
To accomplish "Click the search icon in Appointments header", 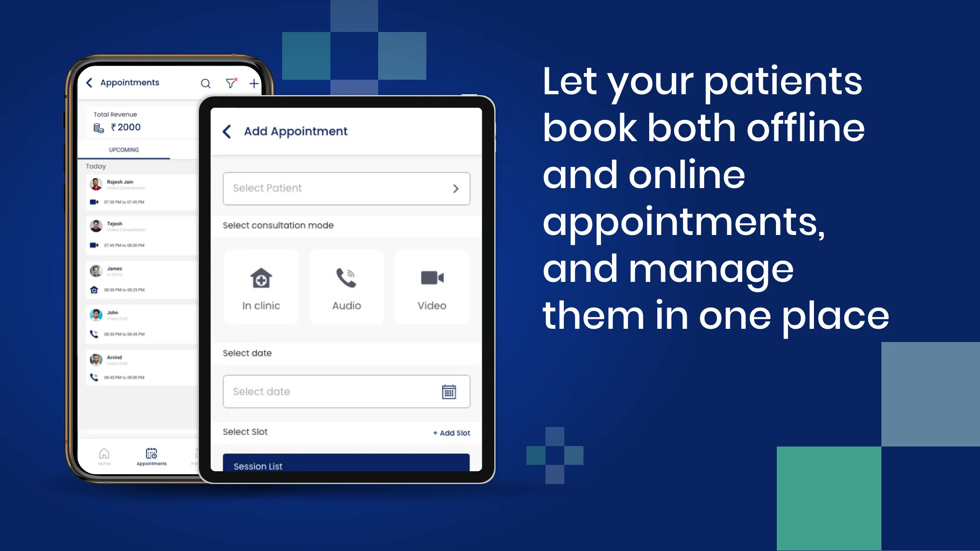I will click(206, 82).
